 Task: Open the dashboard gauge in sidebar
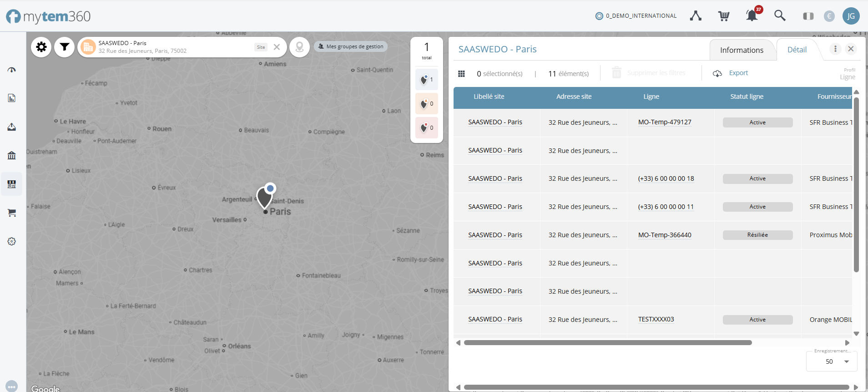(x=12, y=70)
